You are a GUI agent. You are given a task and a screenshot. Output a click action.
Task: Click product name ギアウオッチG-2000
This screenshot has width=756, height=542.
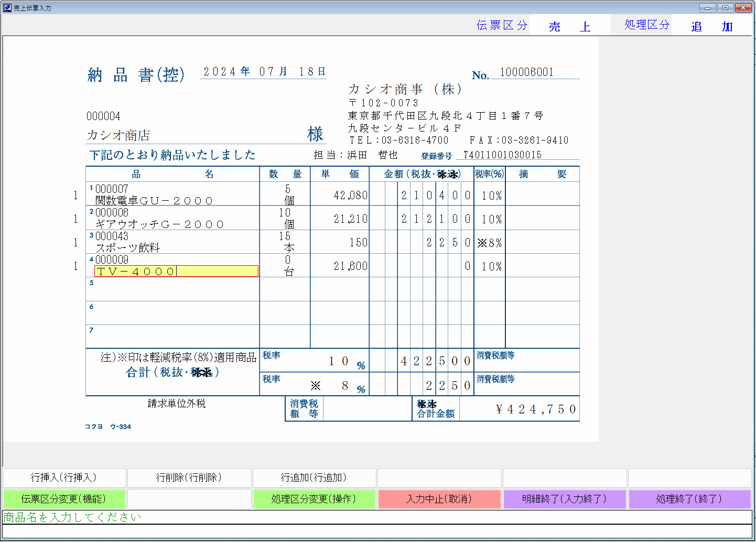click(x=159, y=224)
